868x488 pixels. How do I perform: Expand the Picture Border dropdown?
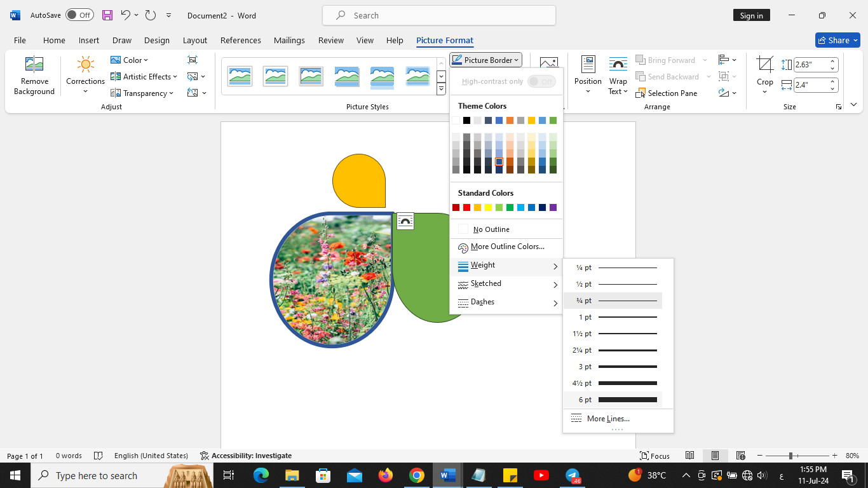pos(517,60)
